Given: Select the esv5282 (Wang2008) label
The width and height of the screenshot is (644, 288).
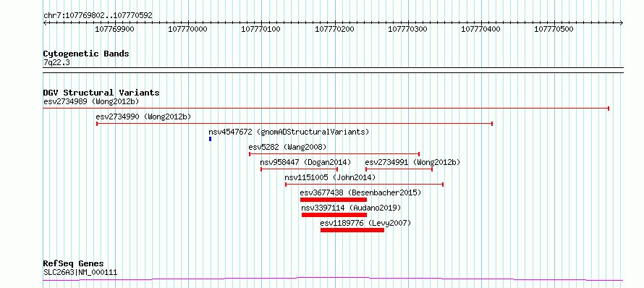Looking at the screenshot, I should click(287, 147).
